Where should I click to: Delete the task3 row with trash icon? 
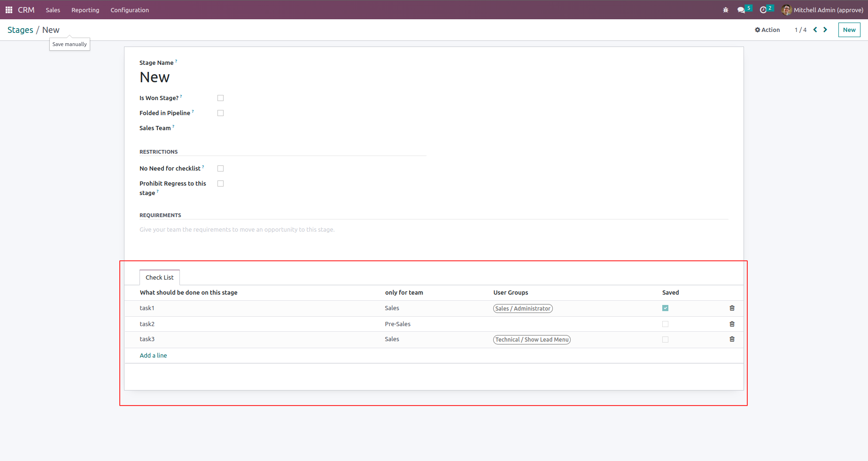(732, 339)
